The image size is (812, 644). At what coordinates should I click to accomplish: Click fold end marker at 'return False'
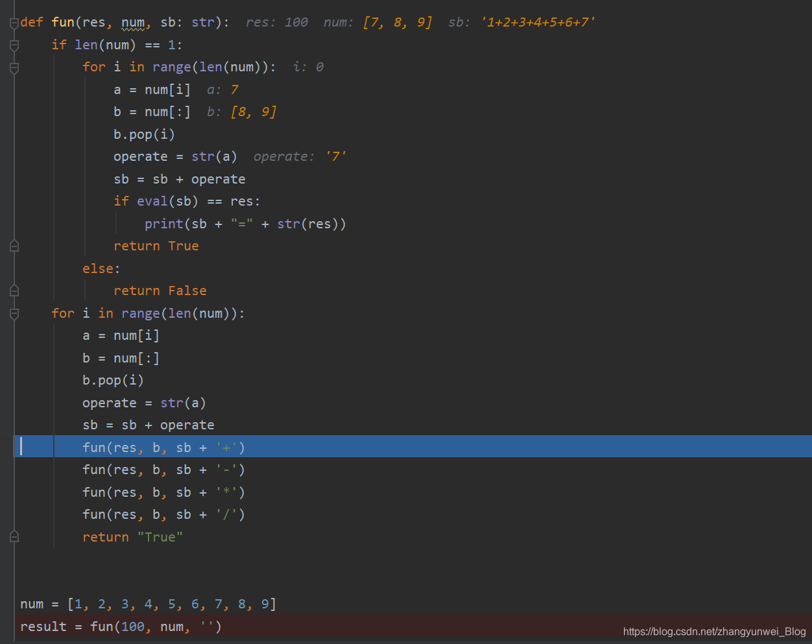[14, 291]
